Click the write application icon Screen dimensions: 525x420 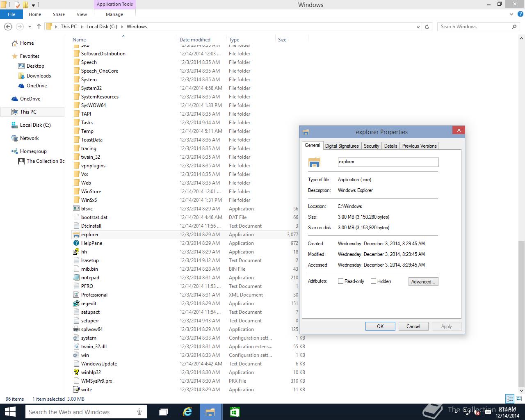coord(76,390)
